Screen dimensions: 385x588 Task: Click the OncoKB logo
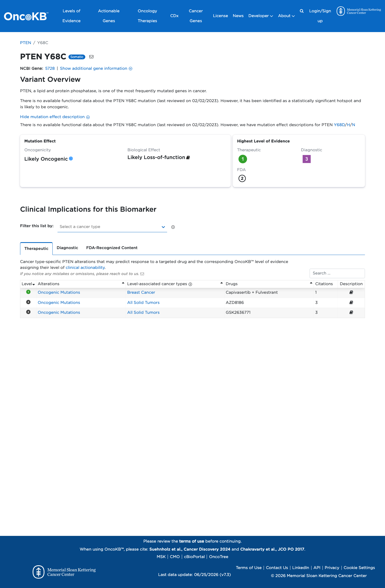coord(26,16)
